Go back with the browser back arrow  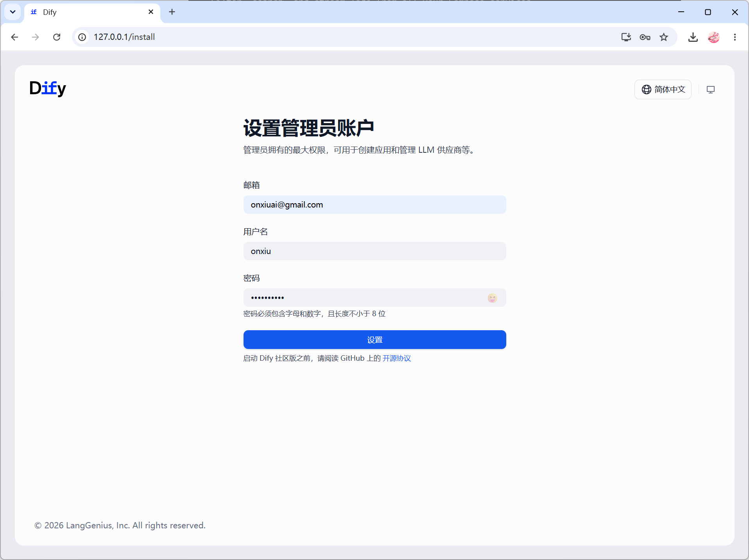(15, 37)
